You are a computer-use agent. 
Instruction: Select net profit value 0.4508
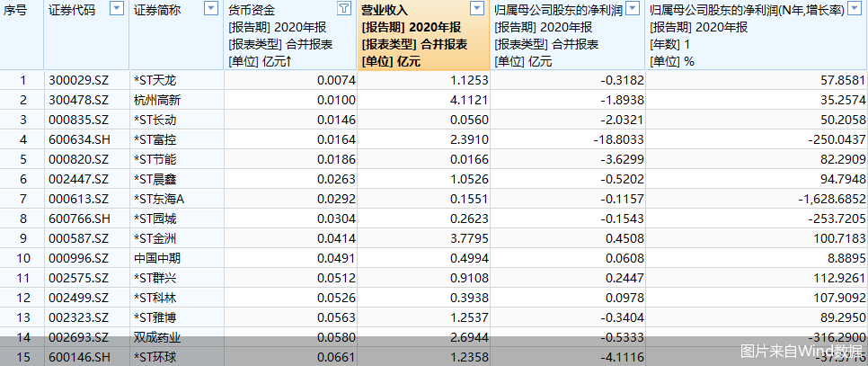click(x=625, y=238)
